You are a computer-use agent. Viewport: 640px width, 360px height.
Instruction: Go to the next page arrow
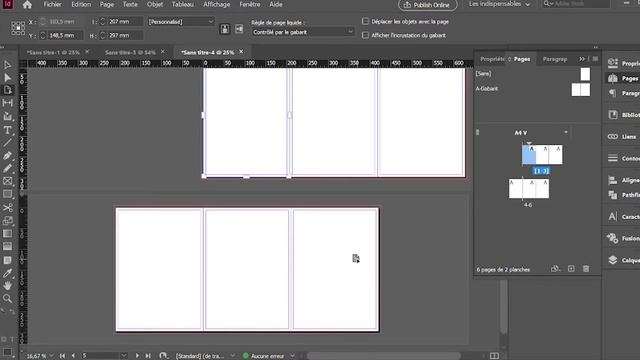tap(137, 356)
